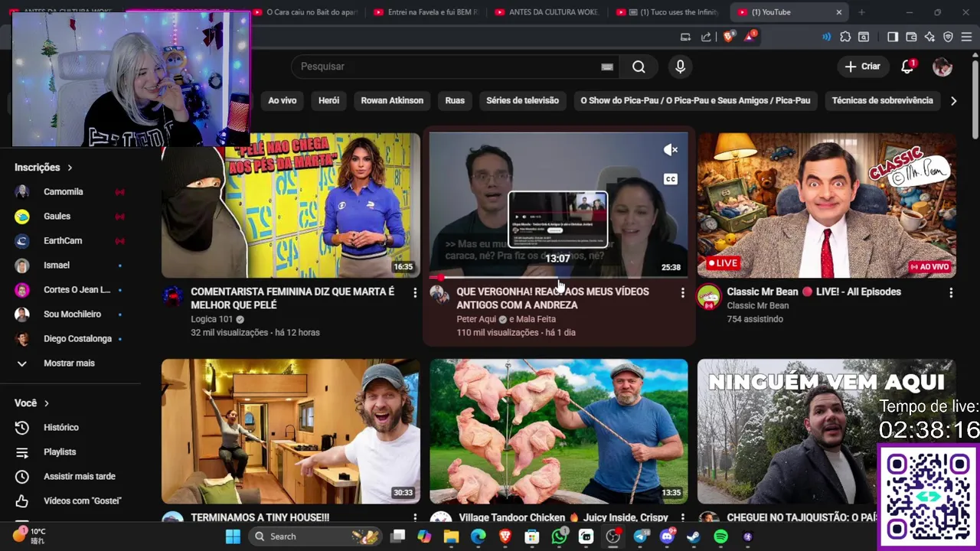980x551 pixels.
Task: Open the Village Tandoor Chicken thumbnail
Action: point(558,432)
